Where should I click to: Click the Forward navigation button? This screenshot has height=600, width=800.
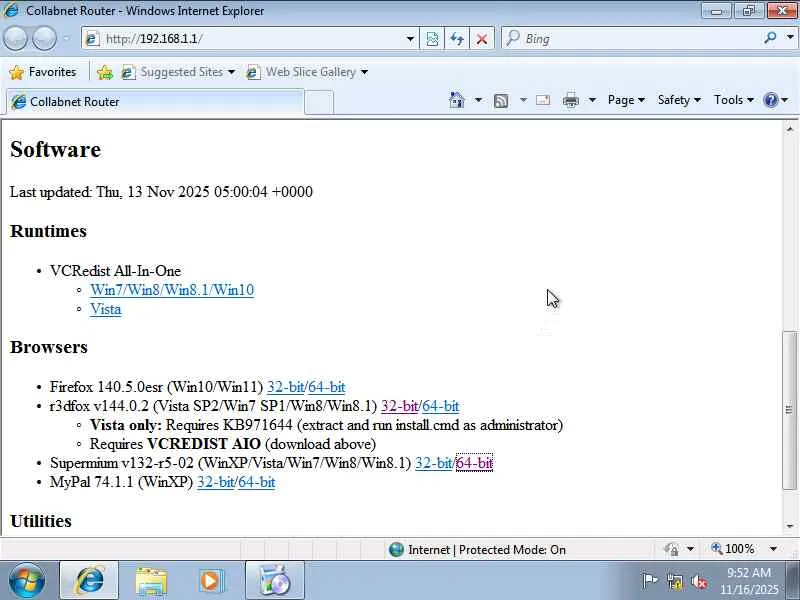(x=44, y=39)
